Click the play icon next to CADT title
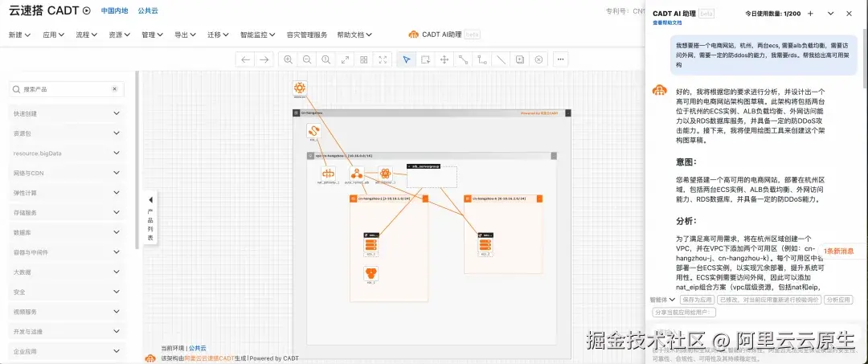This screenshot has height=364, width=868. (86, 10)
